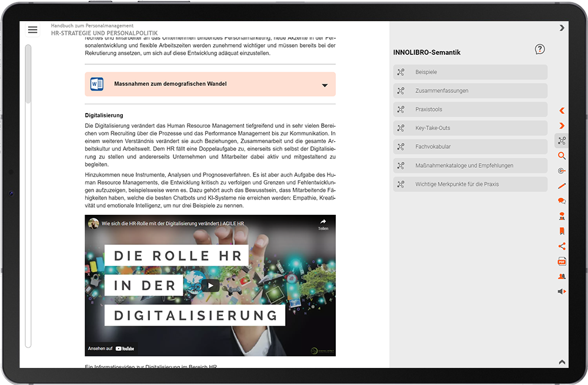Click the tutor person-with-bubble icon
Image resolution: width=588 pixels, height=385 pixels.
click(x=562, y=216)
